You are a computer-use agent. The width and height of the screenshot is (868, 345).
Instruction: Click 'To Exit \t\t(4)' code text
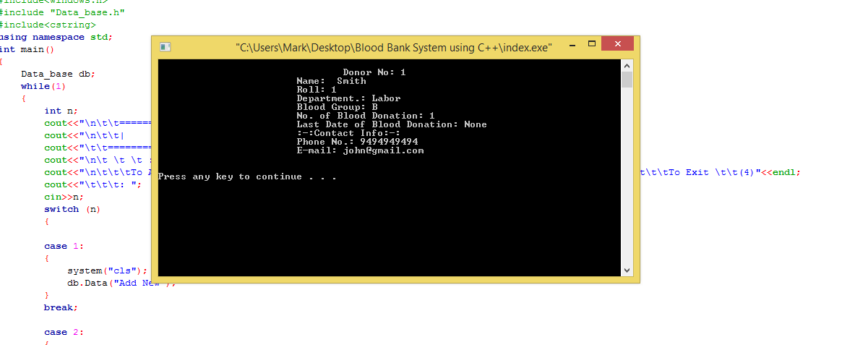tap(710, 172)
